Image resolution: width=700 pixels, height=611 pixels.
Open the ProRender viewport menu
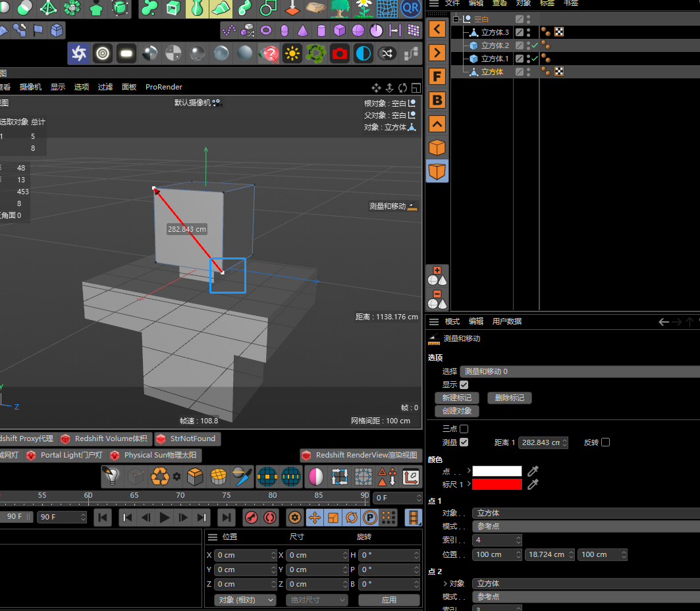[164, 87]
